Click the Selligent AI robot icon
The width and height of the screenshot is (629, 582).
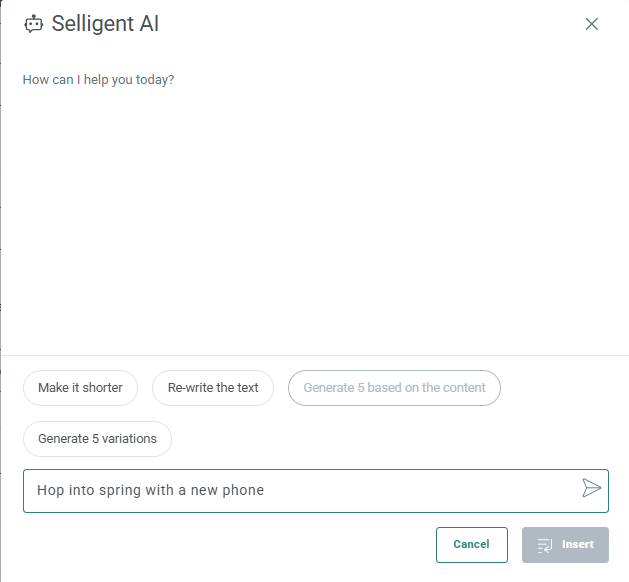[x=34, y=24]
